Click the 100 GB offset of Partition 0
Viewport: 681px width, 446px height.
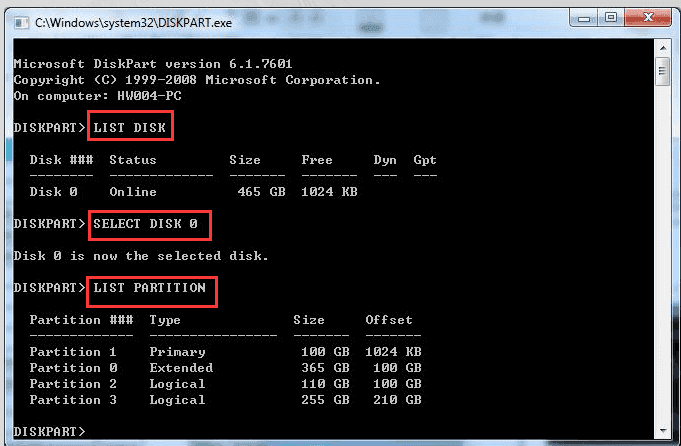point(397,368)
